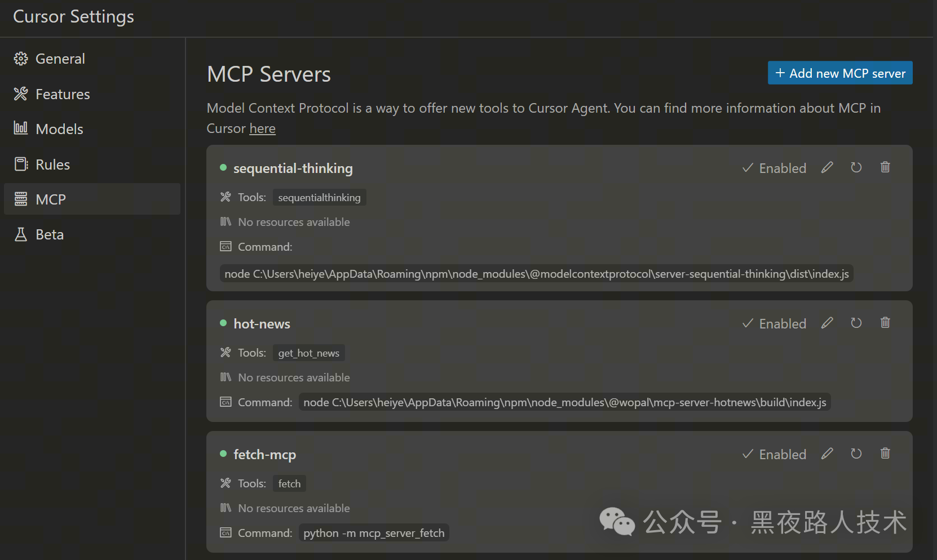Screen dimensions: 937x560
Task: Click the 'python -m mcp_server_fetch' command
Action: point(374,533)
